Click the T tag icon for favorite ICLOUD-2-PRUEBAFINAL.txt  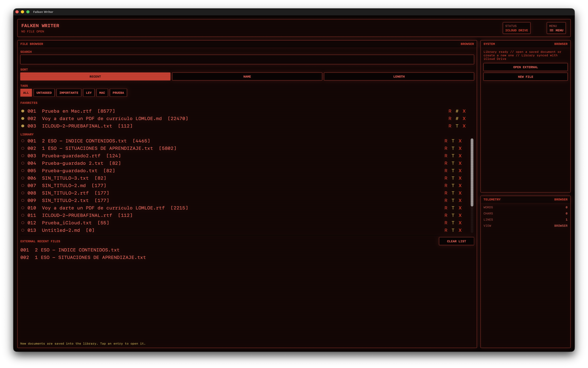point(457,126)
